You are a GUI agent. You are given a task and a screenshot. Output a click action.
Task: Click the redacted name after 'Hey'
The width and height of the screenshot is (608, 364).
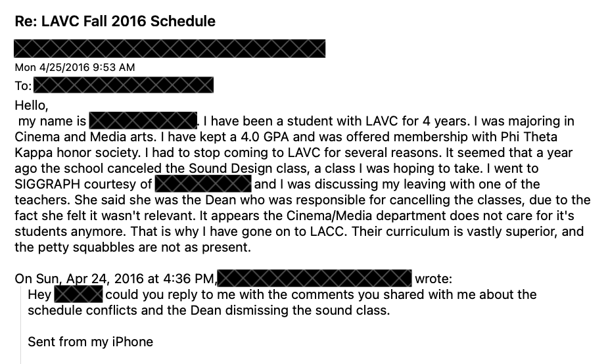[x=78, y=294]
